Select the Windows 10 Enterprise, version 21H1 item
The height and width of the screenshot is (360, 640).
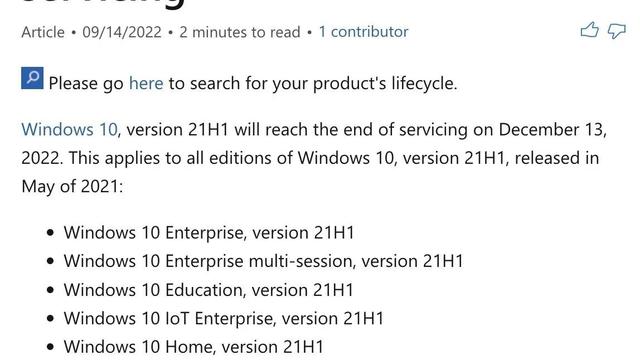coord(209,233)
